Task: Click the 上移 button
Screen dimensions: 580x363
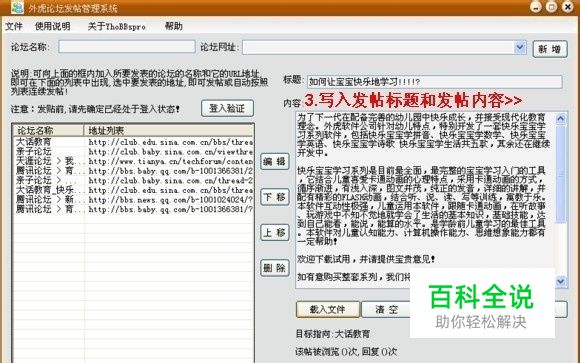Action: [x=274, y=232]
